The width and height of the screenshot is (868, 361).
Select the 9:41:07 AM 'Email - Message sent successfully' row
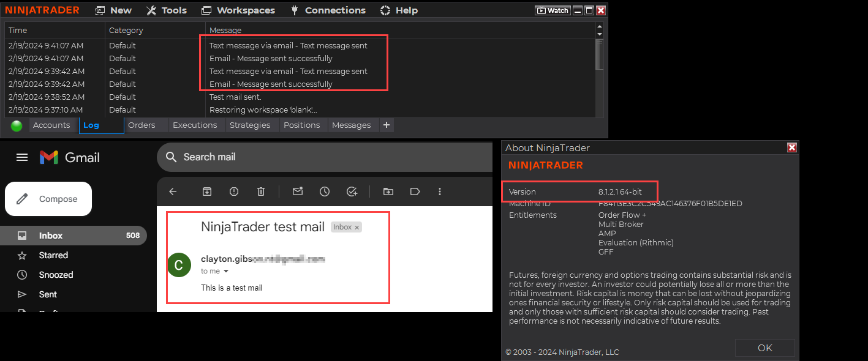pos(300,59)
